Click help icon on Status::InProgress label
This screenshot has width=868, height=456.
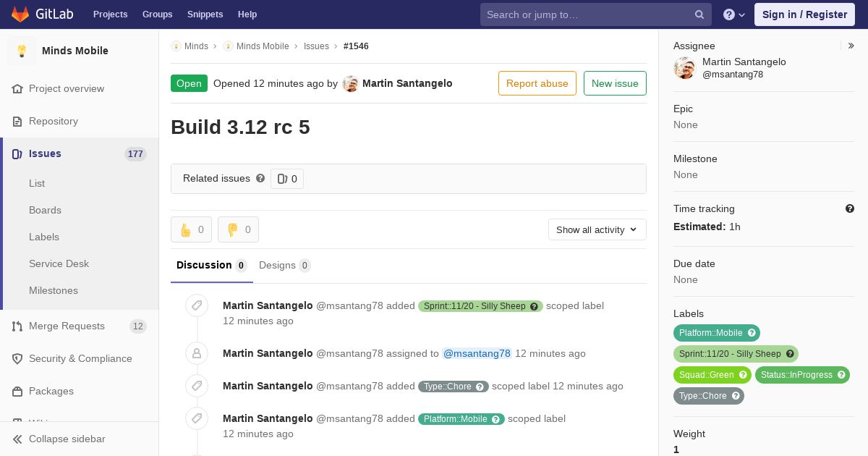(841, 375)
